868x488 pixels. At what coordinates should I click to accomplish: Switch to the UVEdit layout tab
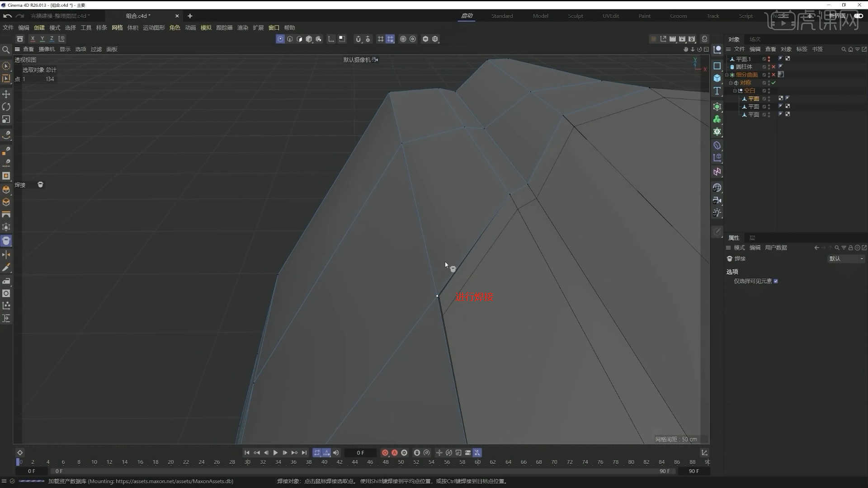tap(610, 16)
